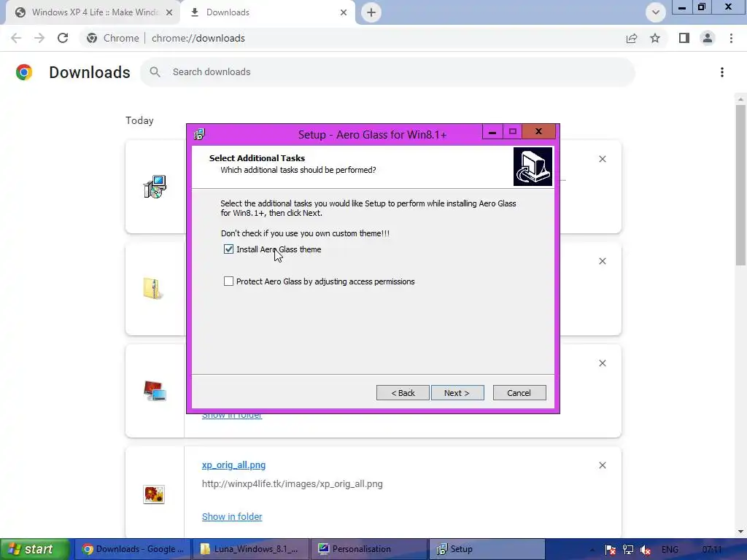Open Personalisation window from taskbar
This screenshot has height=560, width=747.
369,549
